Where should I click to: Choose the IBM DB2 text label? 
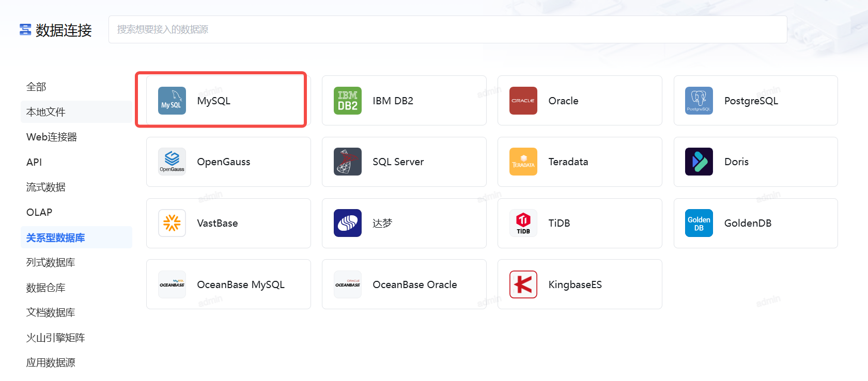click(x=393, y=101)
